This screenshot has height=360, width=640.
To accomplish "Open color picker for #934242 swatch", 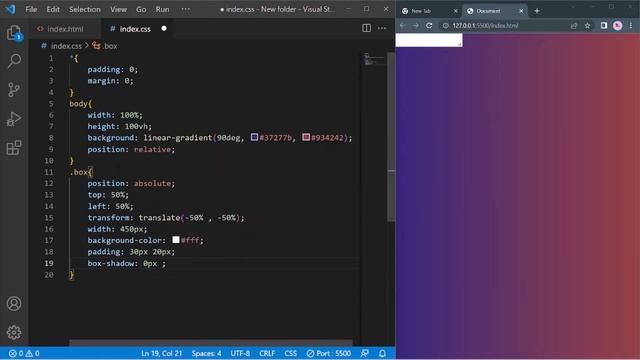I will 306,137.
